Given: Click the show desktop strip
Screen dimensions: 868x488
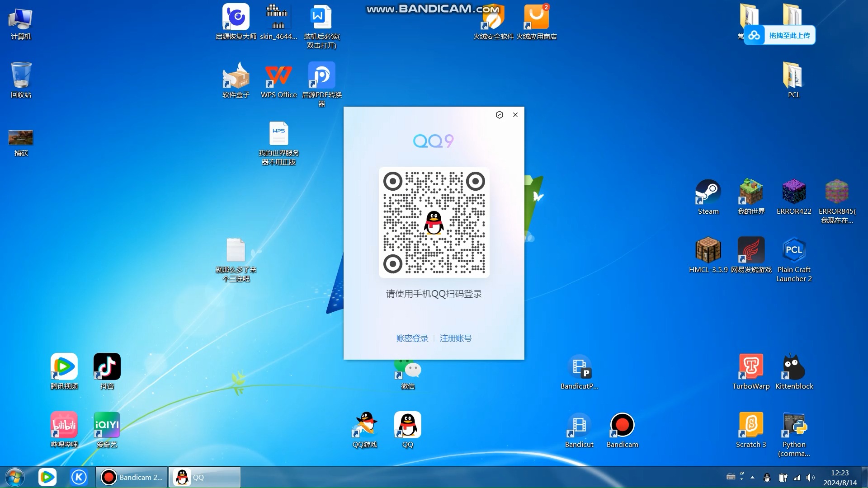Looking at the screenshot, I should click(864, 477).
